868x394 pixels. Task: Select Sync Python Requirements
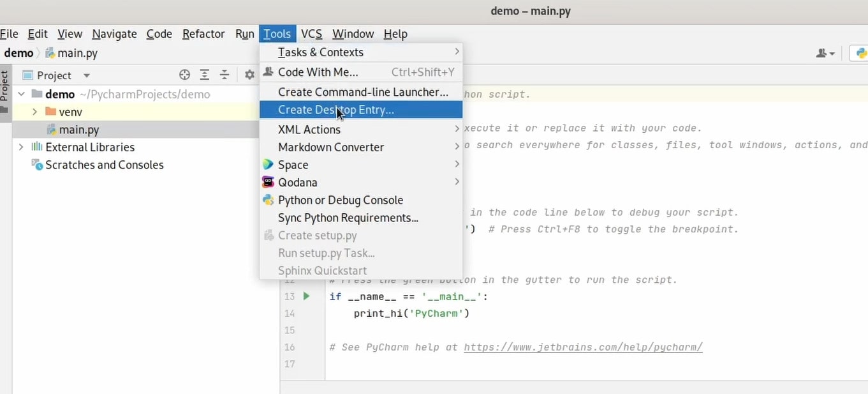pyautogui.click(x=361, y=218)
